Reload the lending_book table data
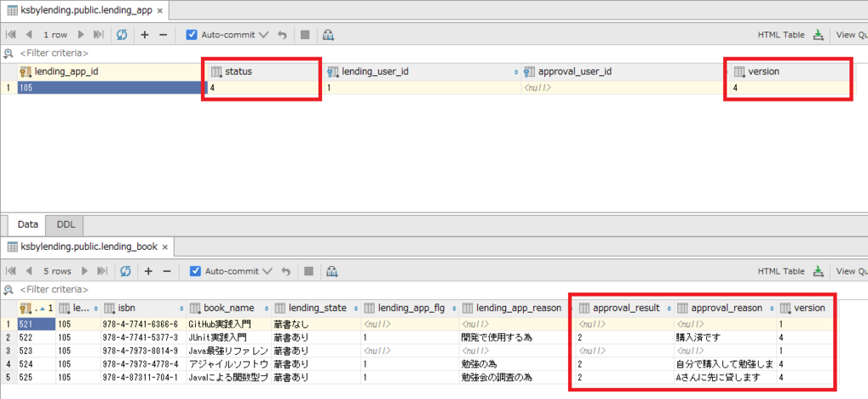868x399 pixels. tap(126, 271)
